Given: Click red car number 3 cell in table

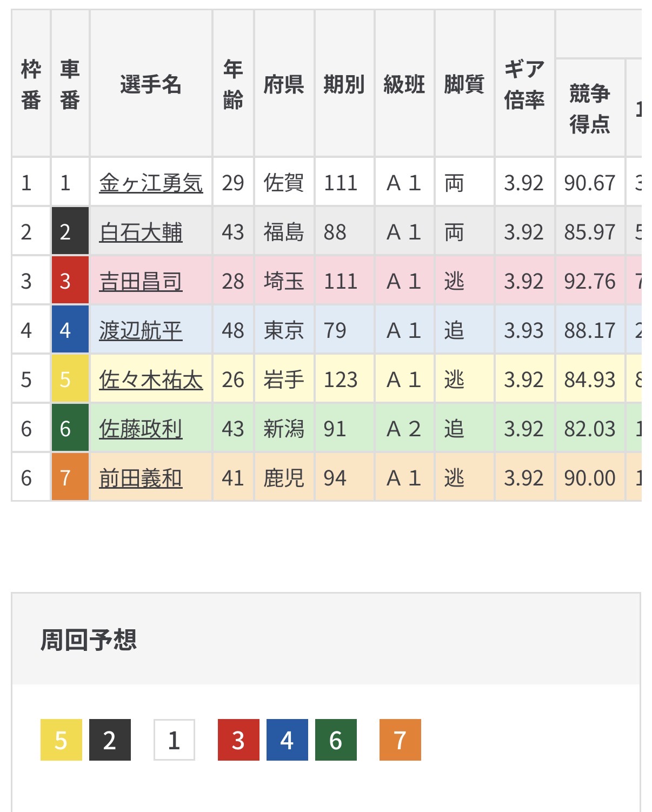Looking at the screenshot, I should (70, 281).
